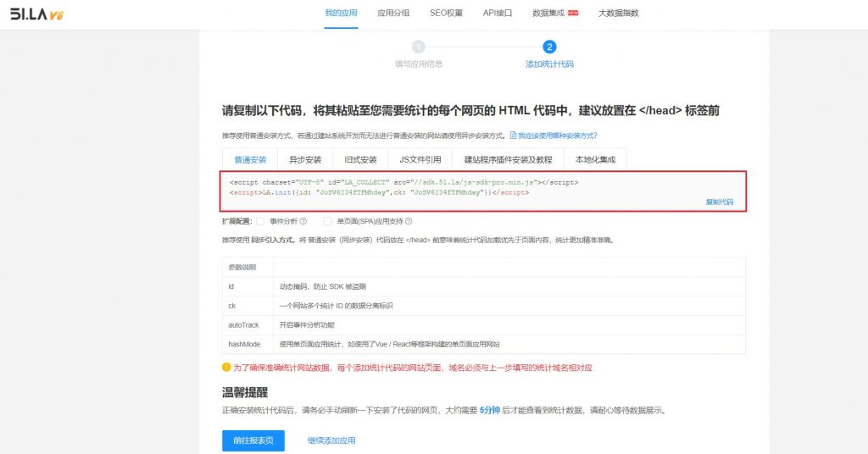
Task: Click the ck parameter row
Action: coord(484,306)
